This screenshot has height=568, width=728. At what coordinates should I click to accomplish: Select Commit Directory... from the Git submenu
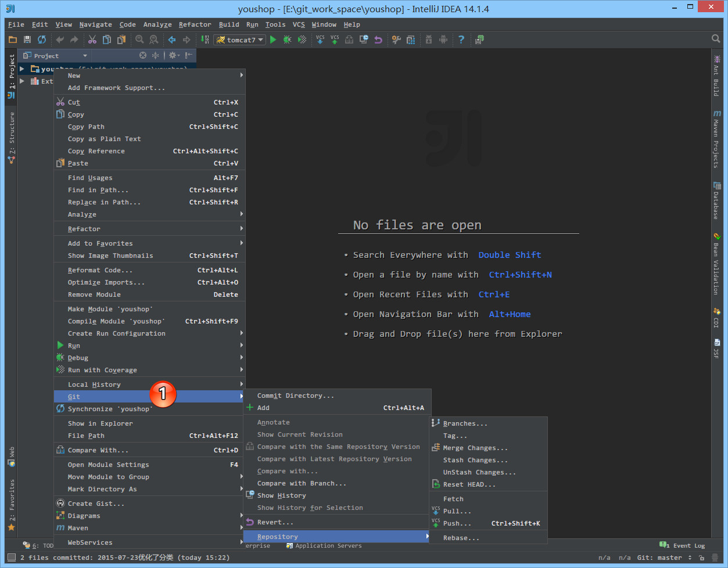tap(295, 396)
